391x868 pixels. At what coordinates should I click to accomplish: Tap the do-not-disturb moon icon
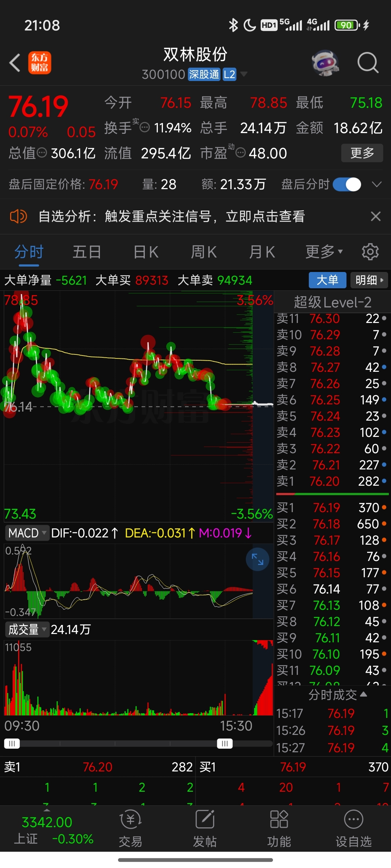[x=249, y=25]
